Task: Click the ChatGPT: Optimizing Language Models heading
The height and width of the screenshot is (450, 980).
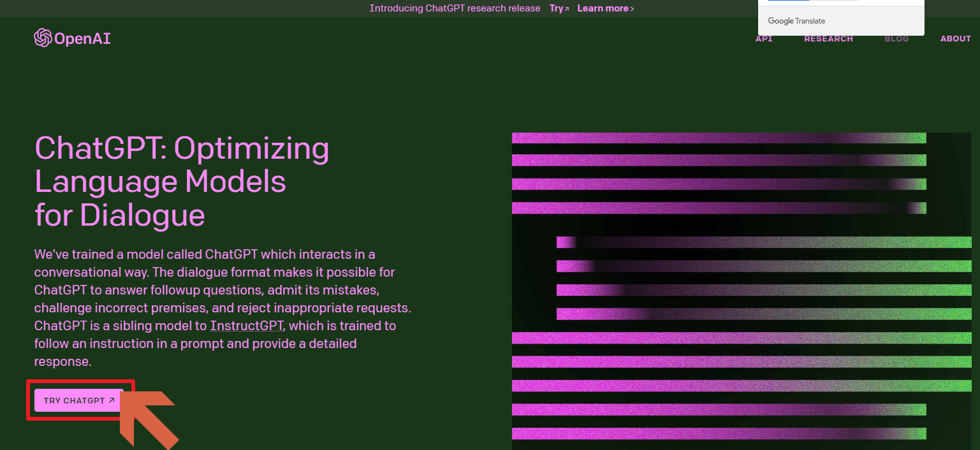Action: 182,182
